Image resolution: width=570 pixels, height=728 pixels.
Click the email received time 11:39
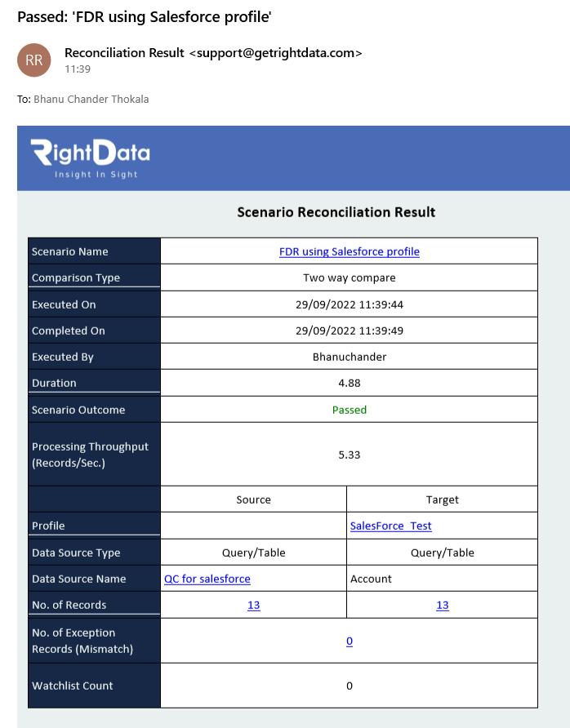tap(78, 69)
